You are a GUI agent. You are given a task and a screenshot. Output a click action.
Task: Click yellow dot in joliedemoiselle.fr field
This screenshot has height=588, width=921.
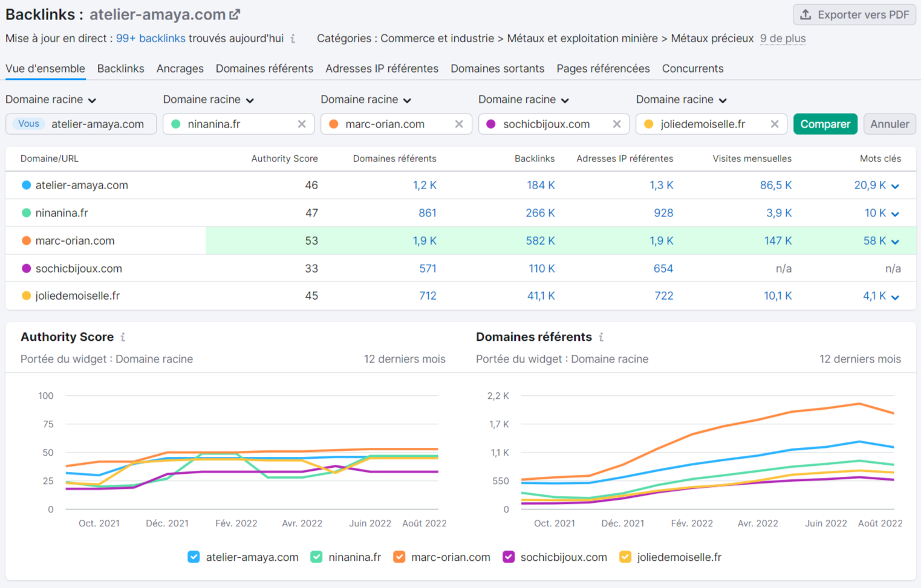[x=649, y=124]
